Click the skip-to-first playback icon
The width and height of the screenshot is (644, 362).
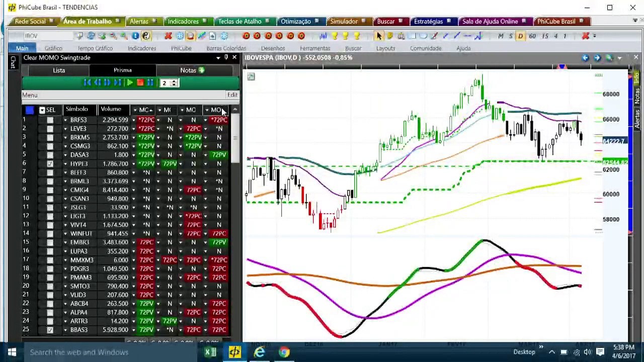click(88, 82)
